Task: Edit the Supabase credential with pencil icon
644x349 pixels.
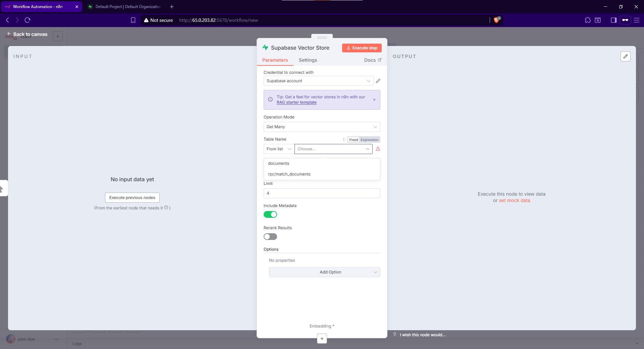Action: coord(378,81)
